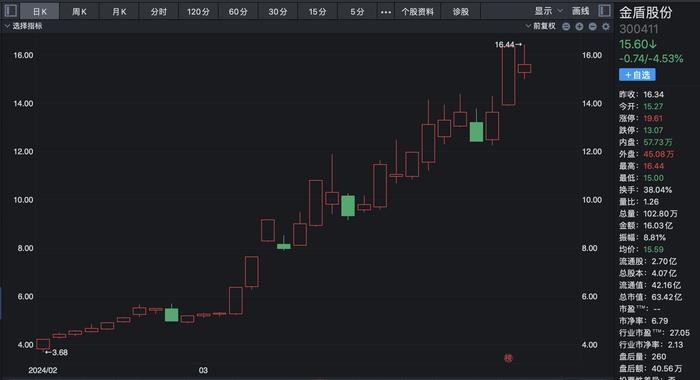Click the 涨停 19.61 row
The height and width of the screenshot is (380, 700).
tap(641, 118)
